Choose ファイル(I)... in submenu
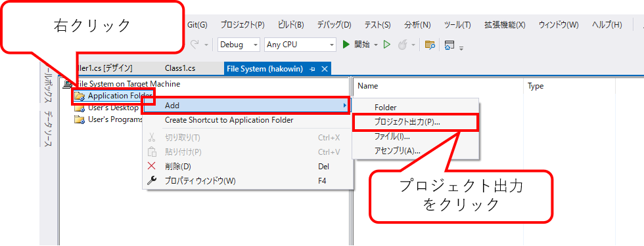The image size is (644, 246). [415, 136]
